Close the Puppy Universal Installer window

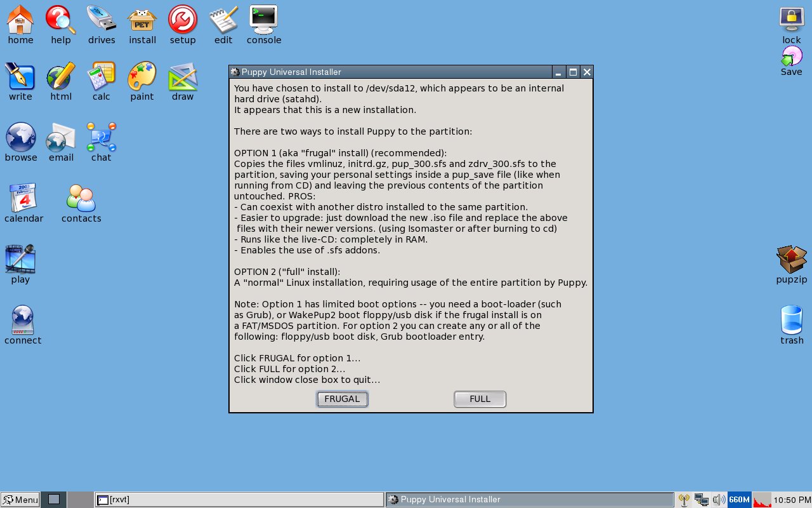[587, 72]
